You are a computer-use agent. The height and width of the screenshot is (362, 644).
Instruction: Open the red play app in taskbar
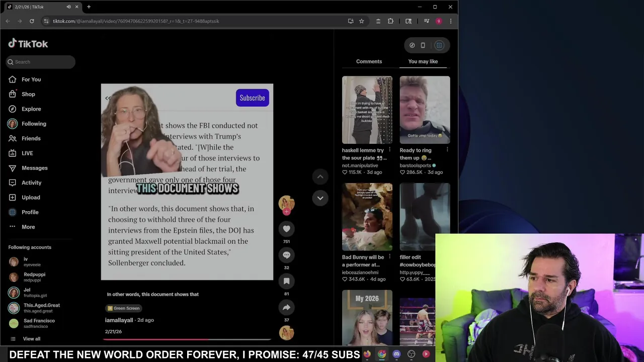coord(426,354)
